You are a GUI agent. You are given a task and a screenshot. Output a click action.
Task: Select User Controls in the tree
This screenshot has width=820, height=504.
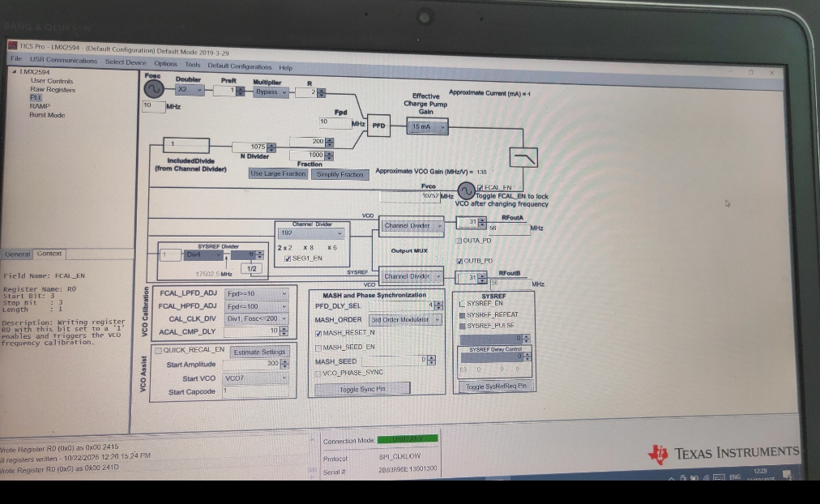(51, 81)
